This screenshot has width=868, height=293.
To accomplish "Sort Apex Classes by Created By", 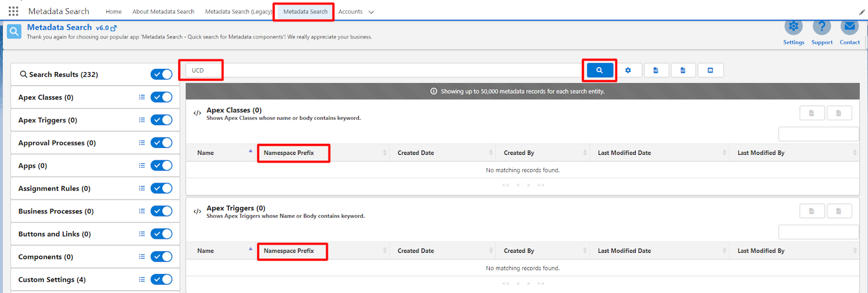I will (x=542, y=153).
